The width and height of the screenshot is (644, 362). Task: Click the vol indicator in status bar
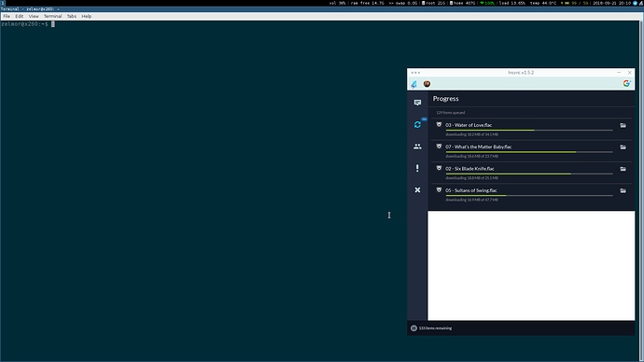(337, 3)
